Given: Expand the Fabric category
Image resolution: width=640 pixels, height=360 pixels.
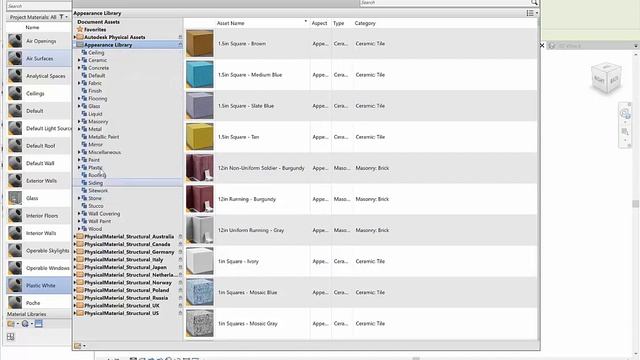Looking at the screenshot, I should pos(79,83).
